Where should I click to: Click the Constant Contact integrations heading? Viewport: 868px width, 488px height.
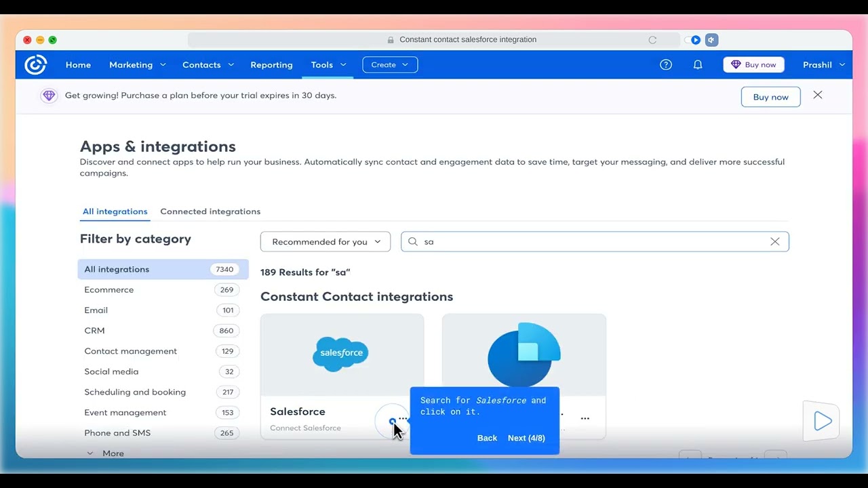coord(357,297)
